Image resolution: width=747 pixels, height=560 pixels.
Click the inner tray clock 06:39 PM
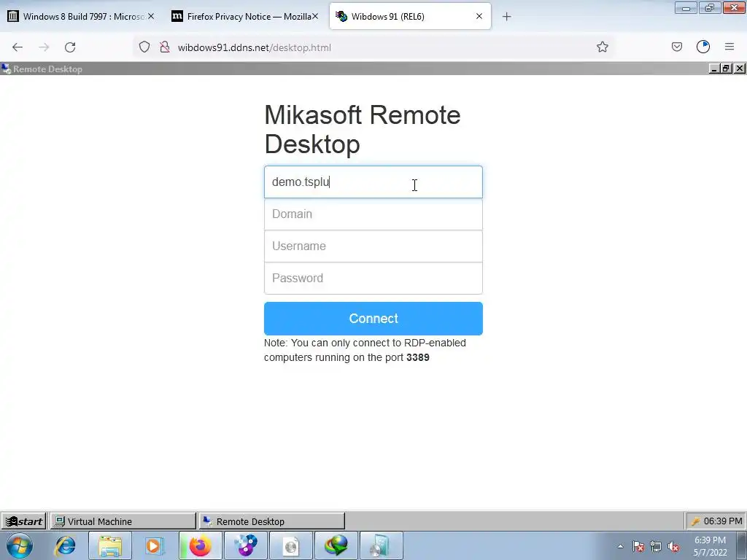click(723, 521)
